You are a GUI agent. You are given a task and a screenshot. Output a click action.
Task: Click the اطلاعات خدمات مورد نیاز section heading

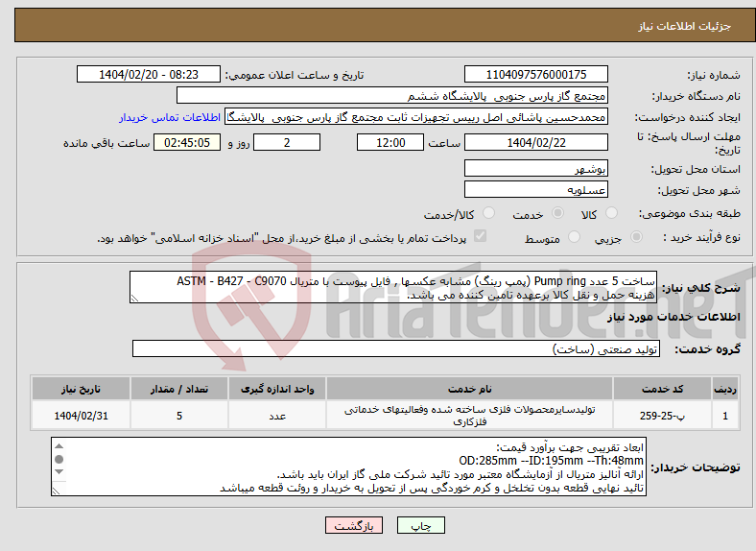673,317
